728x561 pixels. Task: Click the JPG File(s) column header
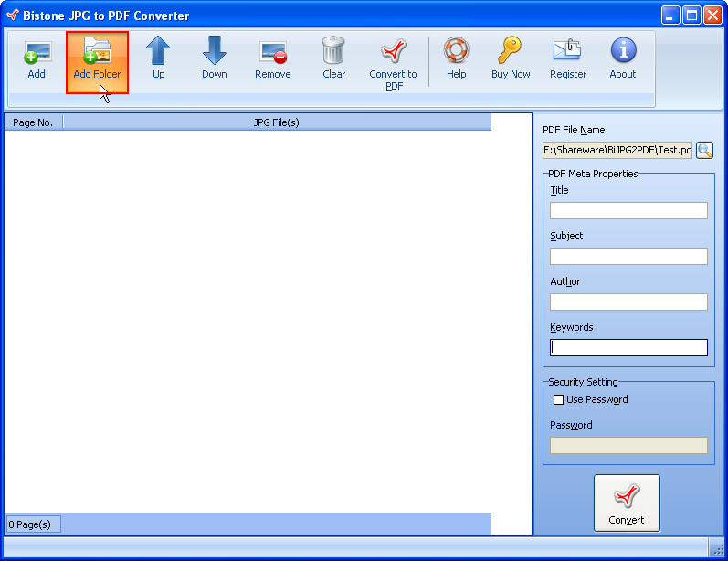point(277,122)
